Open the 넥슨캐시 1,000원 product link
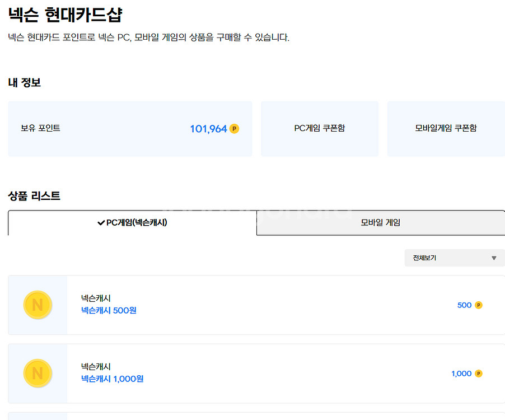505x420 pixels. tap(113, 379)
